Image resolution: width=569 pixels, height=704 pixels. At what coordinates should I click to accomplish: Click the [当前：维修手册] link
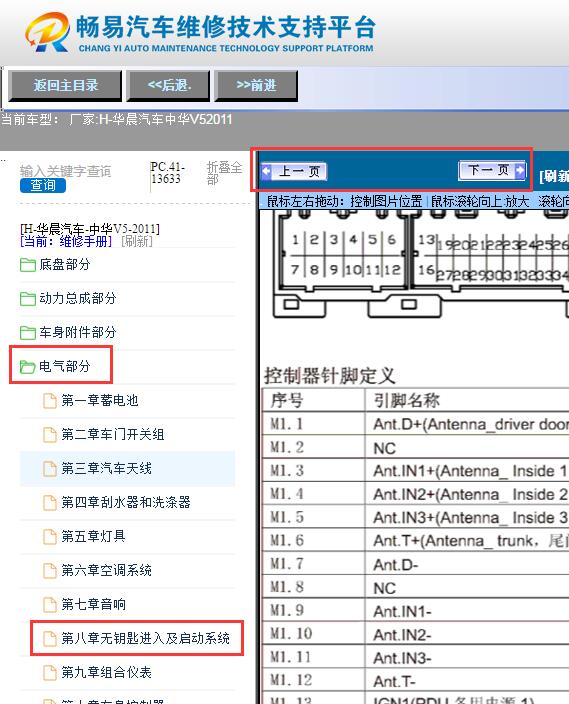coord(66,241)
